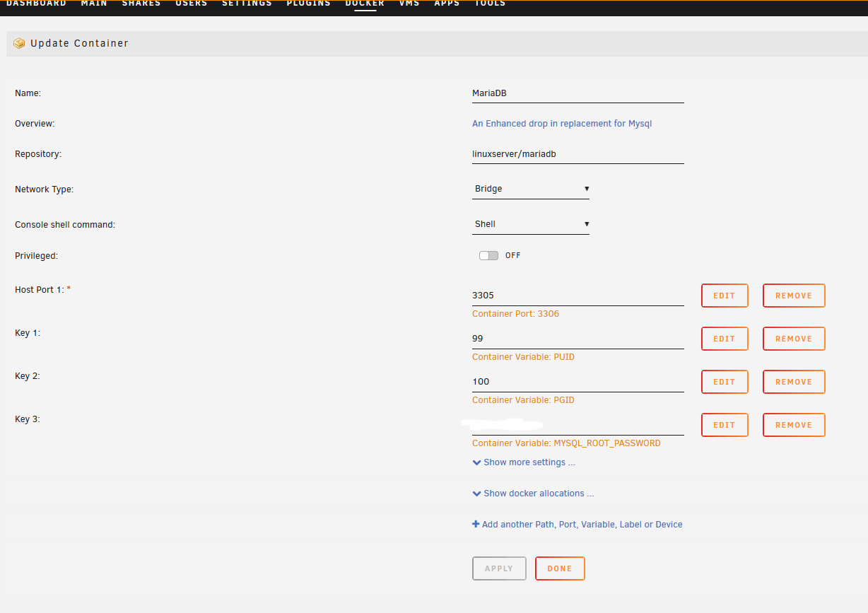This screenshot has width=868, height=613.
Task: Click the 'Update Container' heading text
Action: pos(79,43)
